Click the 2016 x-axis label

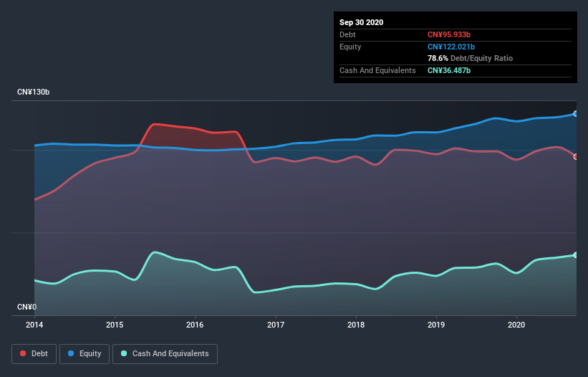tap(195, 325)
